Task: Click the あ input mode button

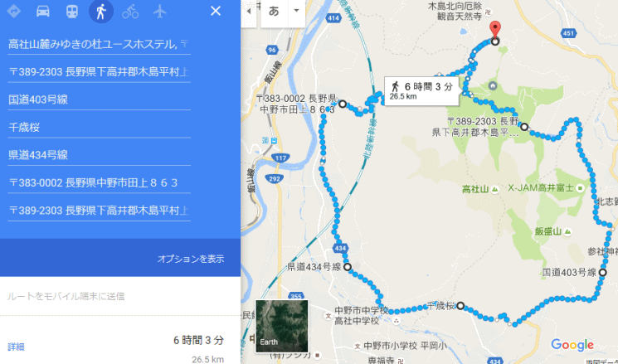Action: click(274, 11)
